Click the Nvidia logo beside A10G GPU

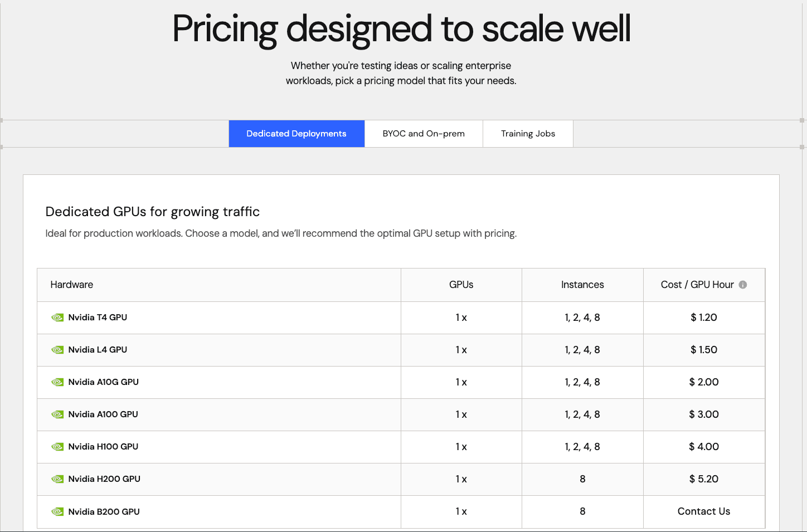pos(57,382)
